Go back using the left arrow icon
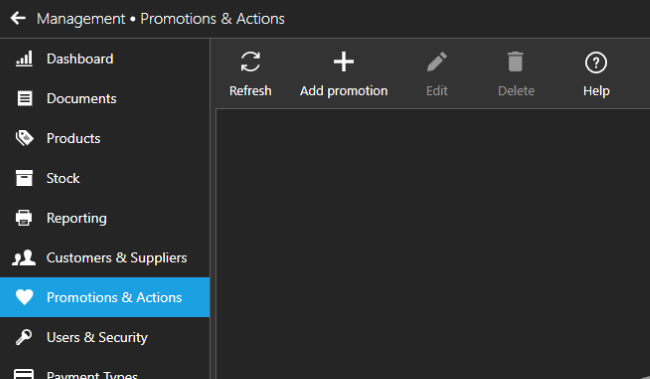 (x=18, y=18)
